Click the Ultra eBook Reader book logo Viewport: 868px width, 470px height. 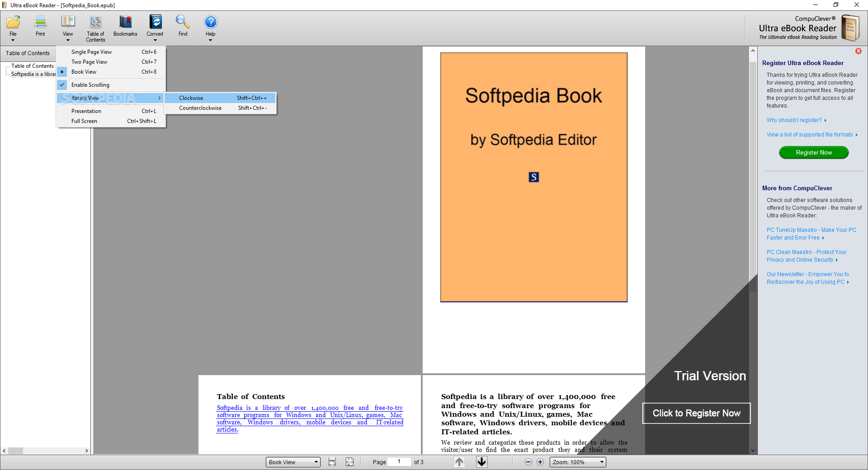[850, 28]
